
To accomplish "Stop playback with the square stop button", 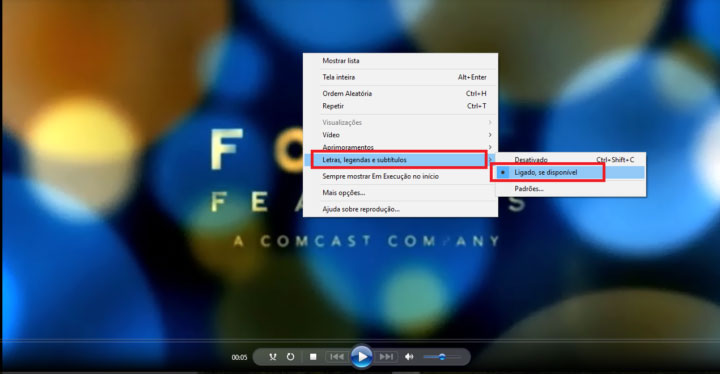I will (x=313, y=357).
